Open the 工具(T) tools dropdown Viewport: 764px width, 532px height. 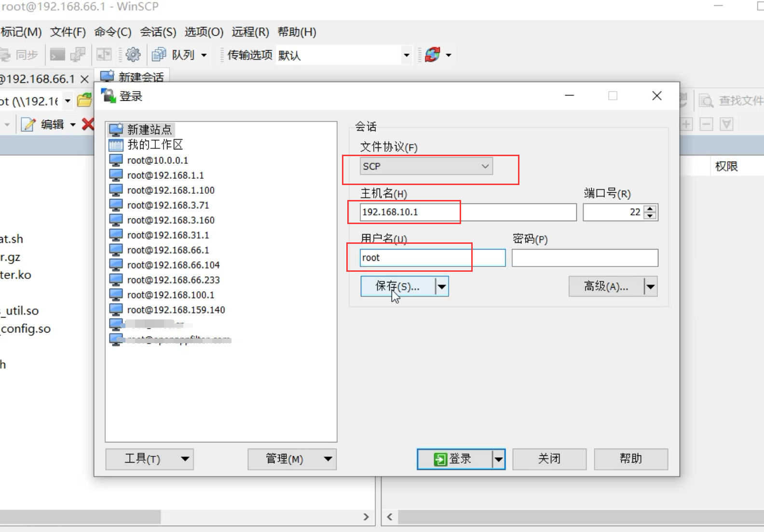[x=150, y=459]
